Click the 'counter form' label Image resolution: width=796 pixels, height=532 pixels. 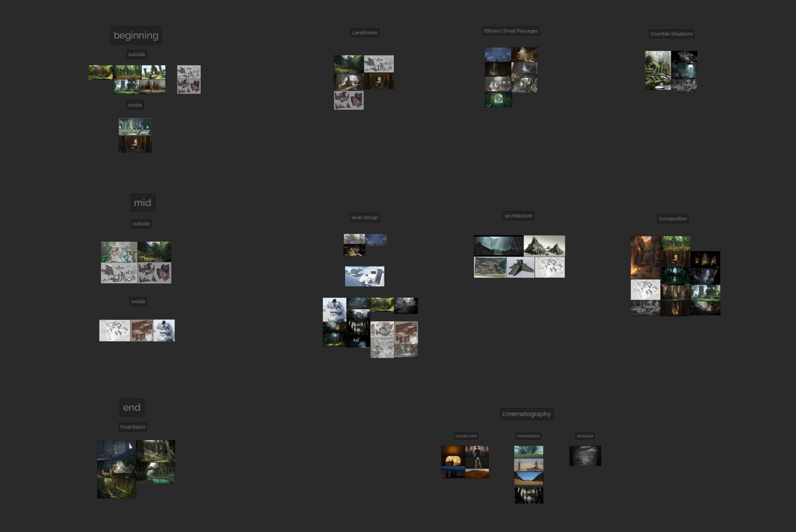point(466,436)
